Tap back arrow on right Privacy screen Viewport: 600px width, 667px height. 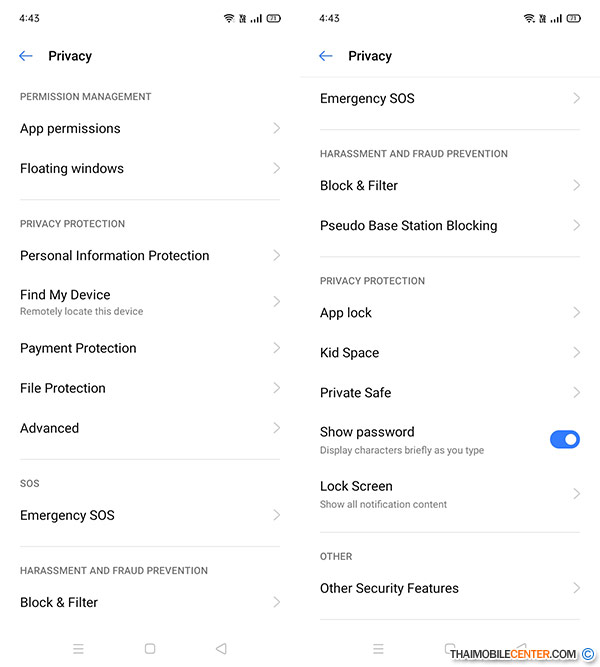click(326, 56)
